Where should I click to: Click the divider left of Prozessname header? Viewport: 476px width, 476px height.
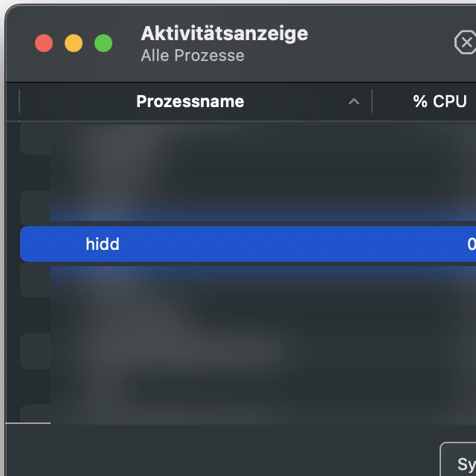coord(19,102)
